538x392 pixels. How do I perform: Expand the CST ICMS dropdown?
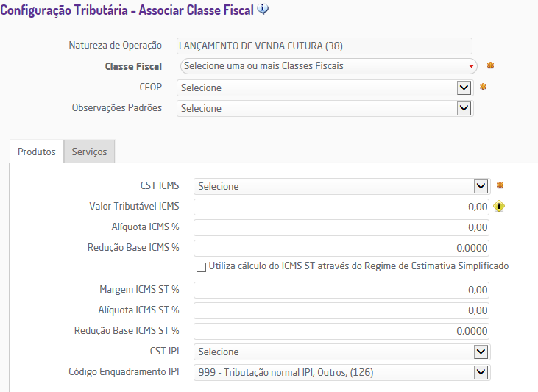click(341, 186)
